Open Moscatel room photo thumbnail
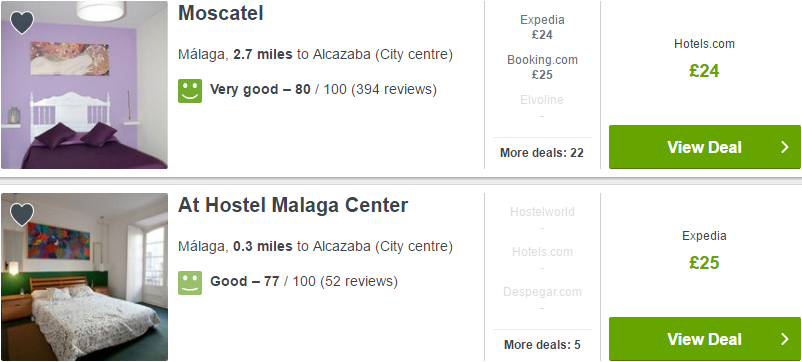Screen dimensions: 802x362 84,85
